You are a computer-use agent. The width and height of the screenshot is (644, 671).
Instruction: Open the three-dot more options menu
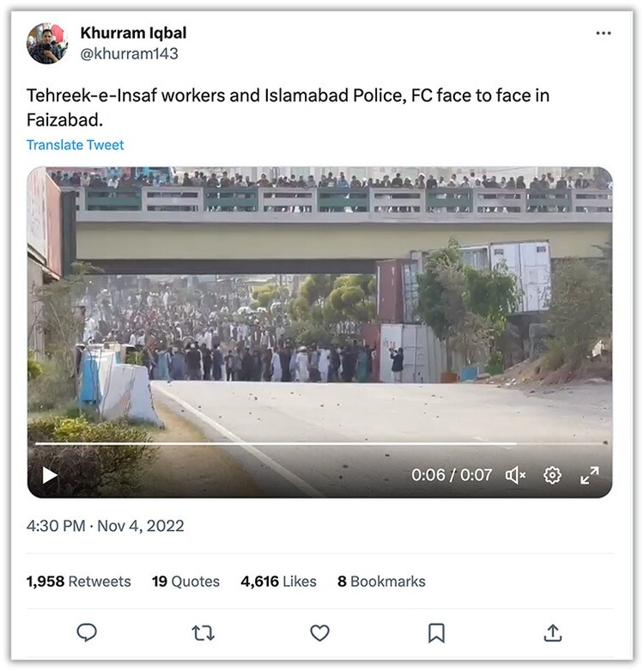point(604,34)
